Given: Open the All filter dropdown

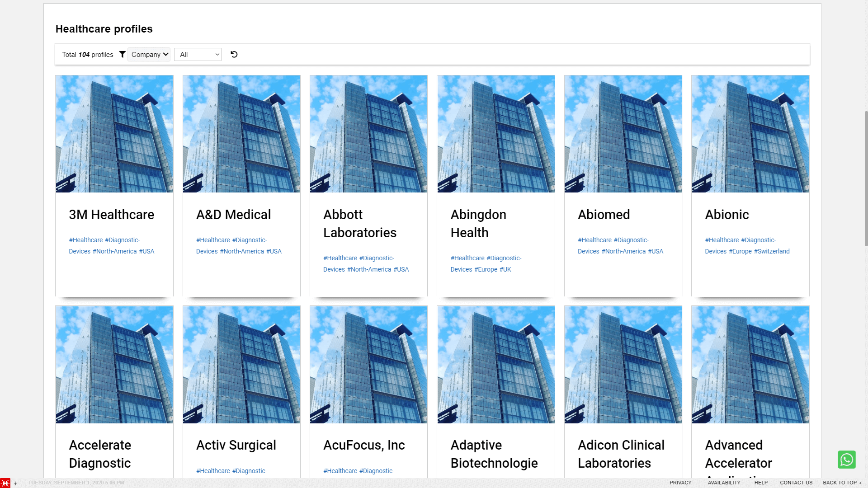Looking at the screenshot, I should [x=198, y=54].
